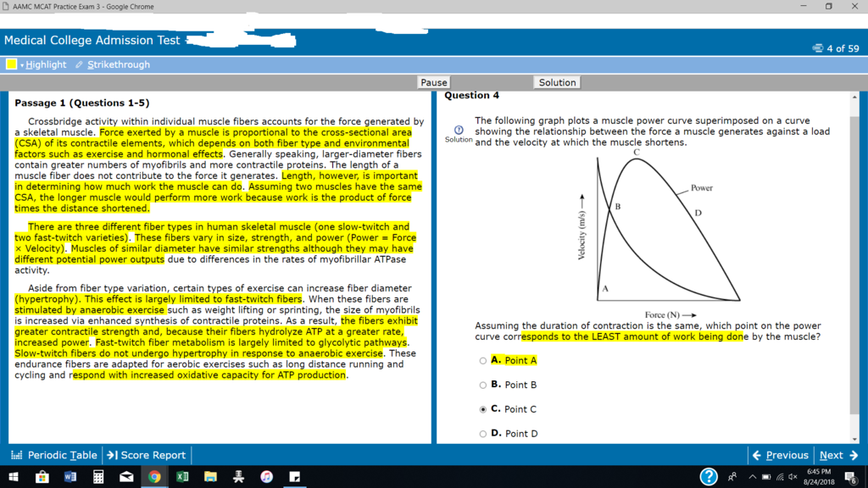Open Microsoft Store from the taskbar
The width and height of the screenshot is (868, 488).
(x=42, y=477)
